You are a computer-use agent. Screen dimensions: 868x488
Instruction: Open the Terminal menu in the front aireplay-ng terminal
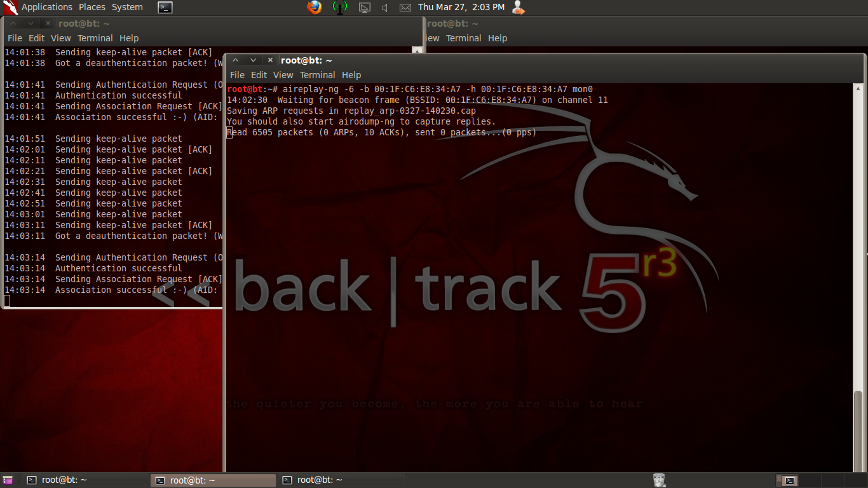317,75
